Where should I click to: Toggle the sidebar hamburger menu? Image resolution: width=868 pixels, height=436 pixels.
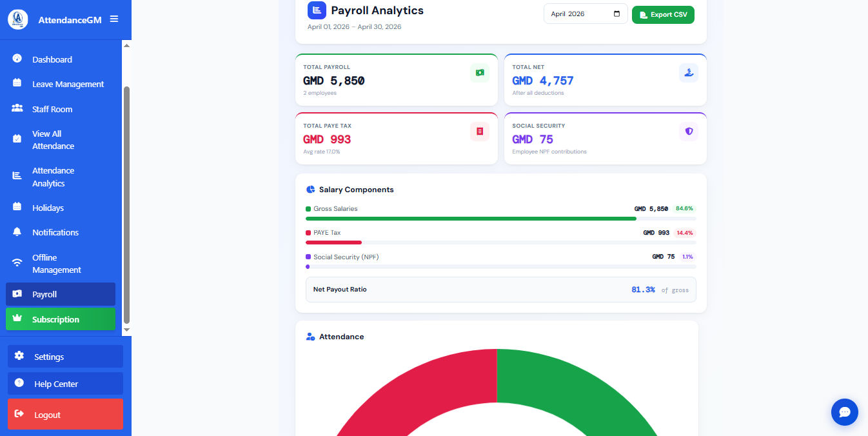point(114,19)
